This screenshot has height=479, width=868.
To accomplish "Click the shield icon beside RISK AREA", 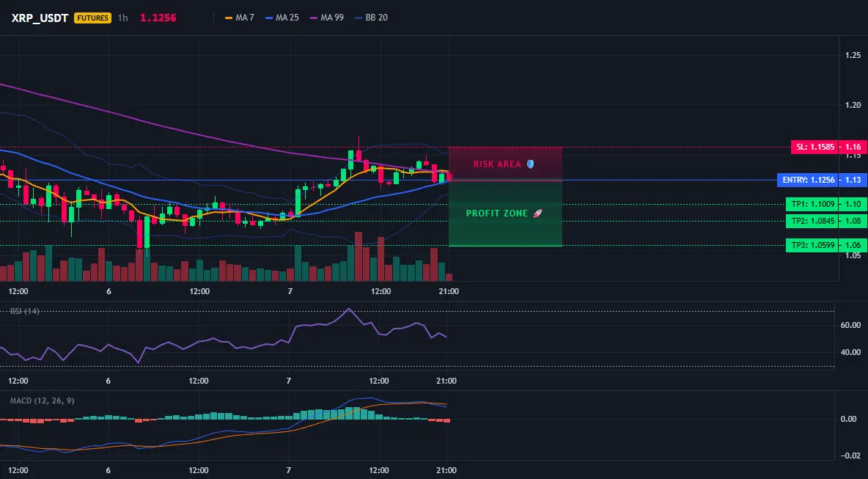I will [x=530, y=164].
